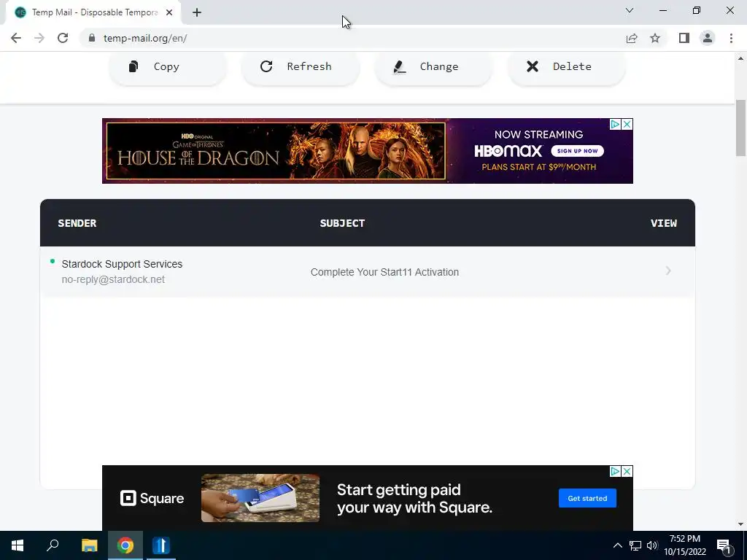Click the browser forward arrow

39,38
